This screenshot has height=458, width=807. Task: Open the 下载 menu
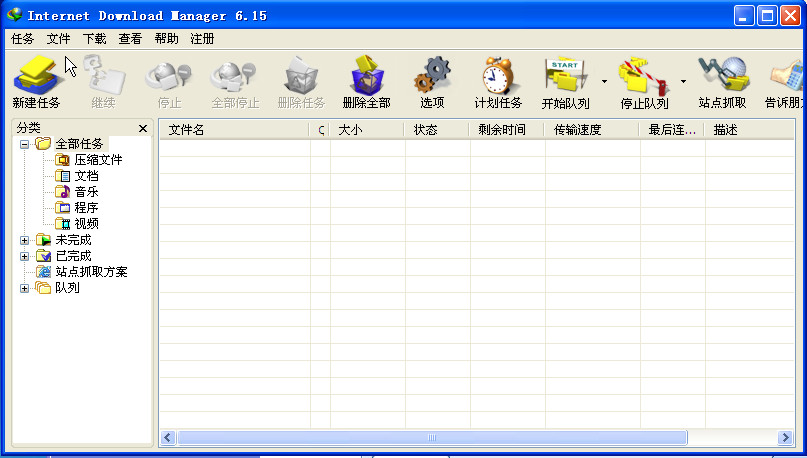tap(95, 39)
